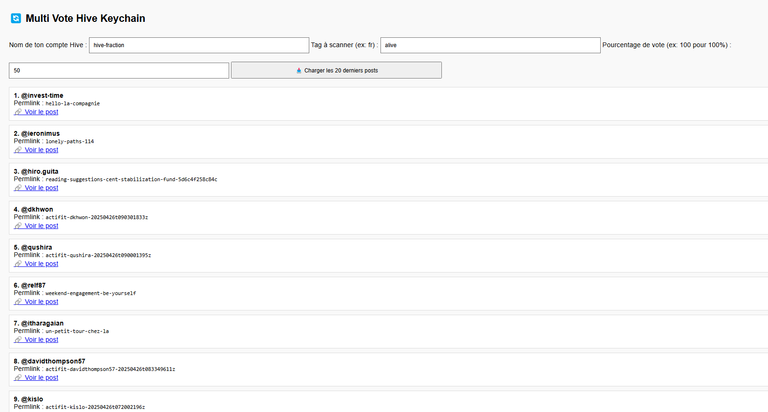This screenshot has height=412, width=768.
Task: Click the author name 5. @qushira
Action: [x=33, y=247]
